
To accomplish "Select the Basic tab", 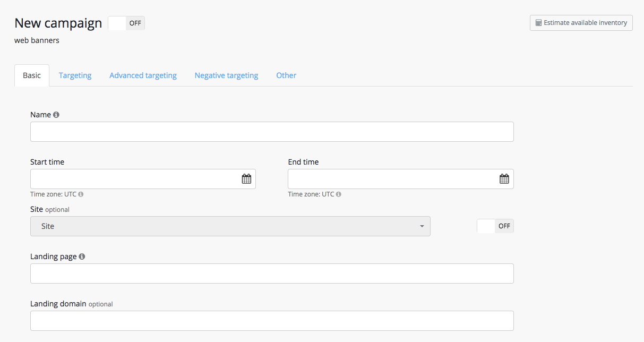I will (x=32, y=75).
